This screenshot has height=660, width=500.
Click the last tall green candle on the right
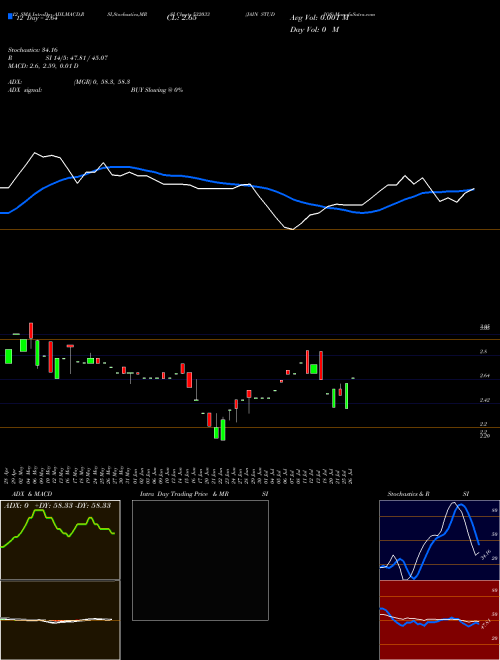[x=347, y=396]
